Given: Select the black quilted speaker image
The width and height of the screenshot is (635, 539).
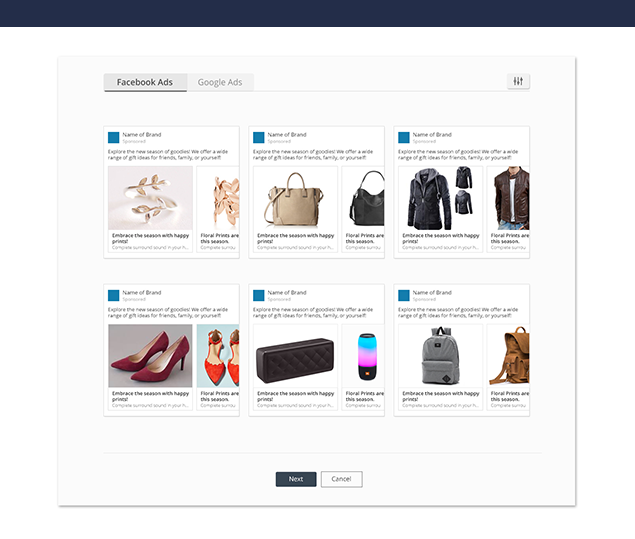Looking at the screenshot, I should tap(295, 356).
